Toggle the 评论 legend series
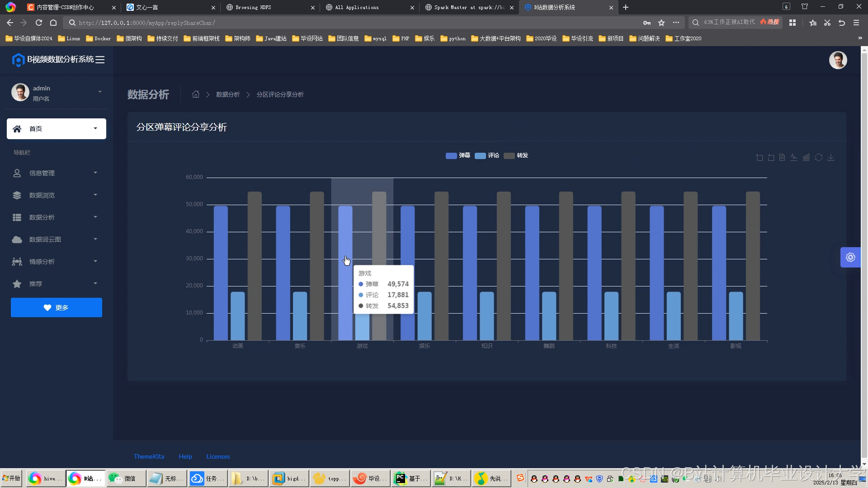The width and height of the screenshot is (868, 488). pos(487,155)
